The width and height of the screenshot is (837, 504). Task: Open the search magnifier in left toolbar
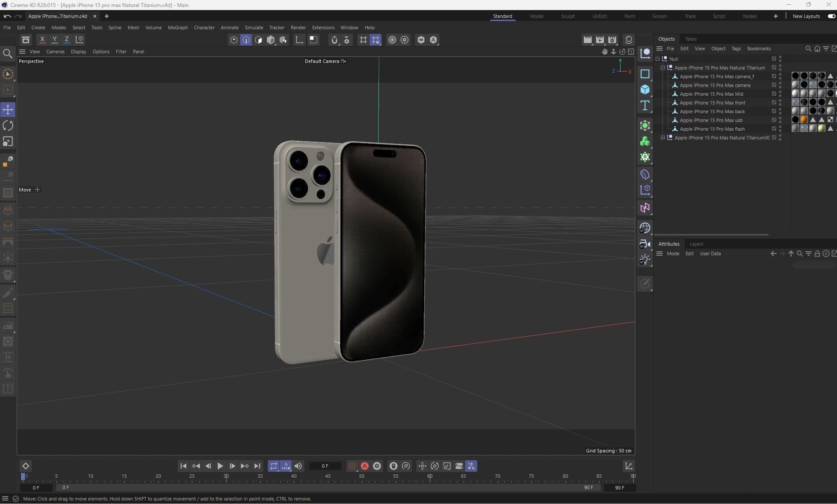click(x=7, y=54)
